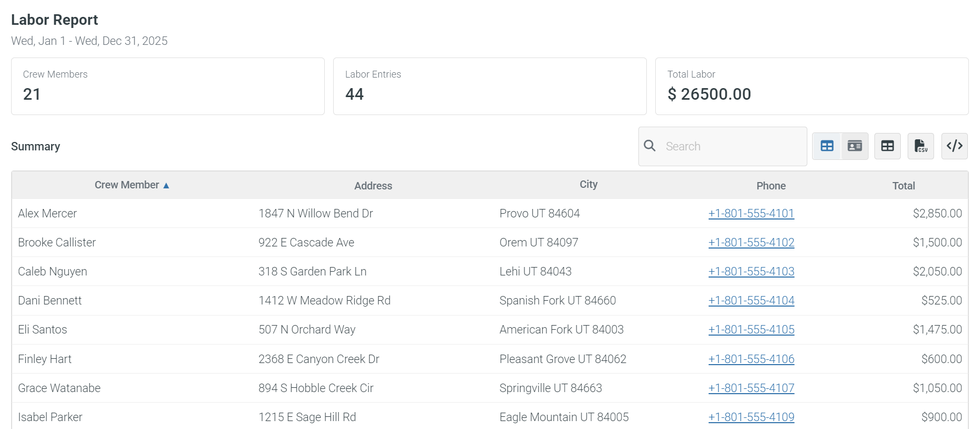Open phone link +1-801-555-4109

(x=751, y=417)
